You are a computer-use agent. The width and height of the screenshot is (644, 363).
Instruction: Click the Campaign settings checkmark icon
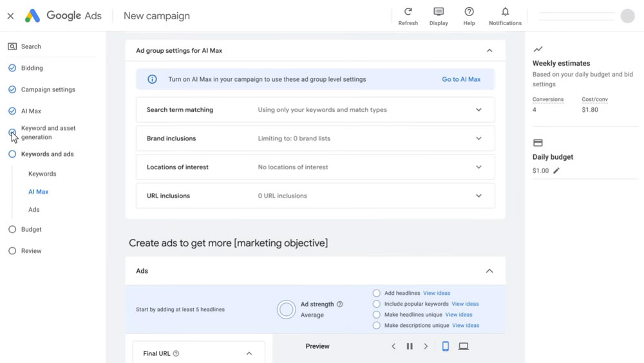coord(12,89)
